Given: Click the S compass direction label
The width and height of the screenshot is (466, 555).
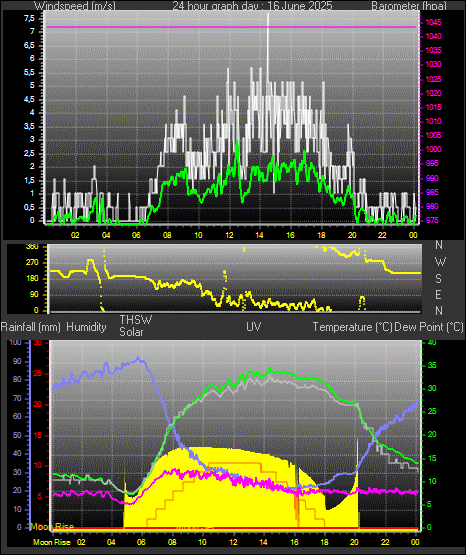Looking at the screenshot, I should [x=438, y=279].
